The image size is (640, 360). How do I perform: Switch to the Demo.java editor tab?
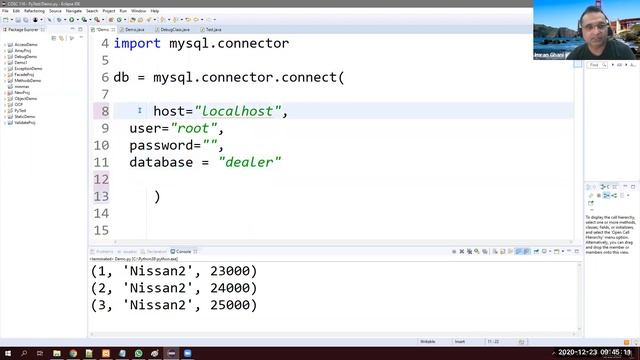coord(134,30)
